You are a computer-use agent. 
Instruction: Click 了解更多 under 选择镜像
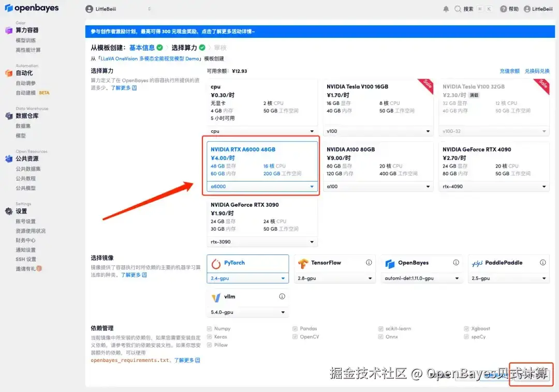134,275
